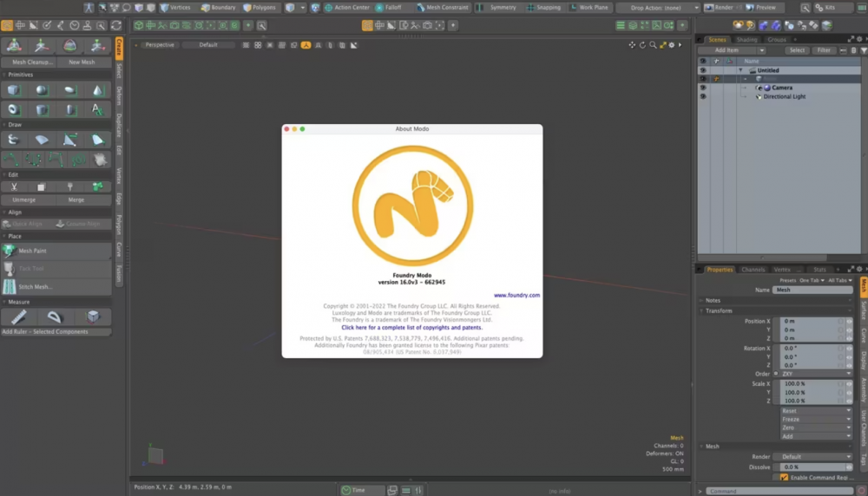Click viewport zoom magnifier icon
This screenshot has width=868, height=496.
[653, 45]
